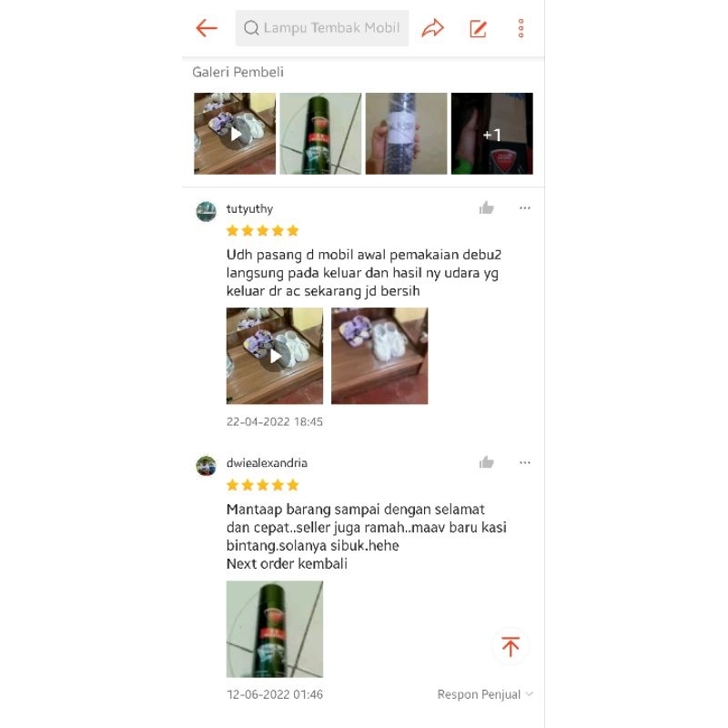
Task: Play the first video in Galeri Pembeli
Action: (235, 134)
